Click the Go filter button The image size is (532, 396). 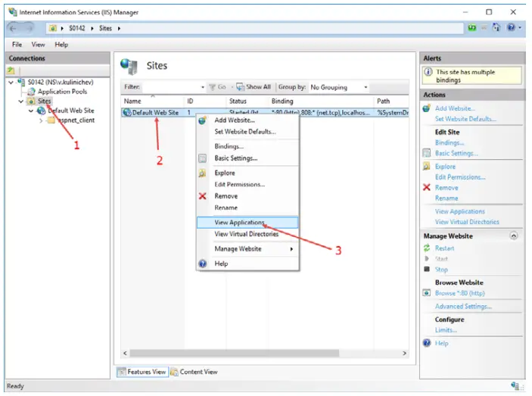217,87
